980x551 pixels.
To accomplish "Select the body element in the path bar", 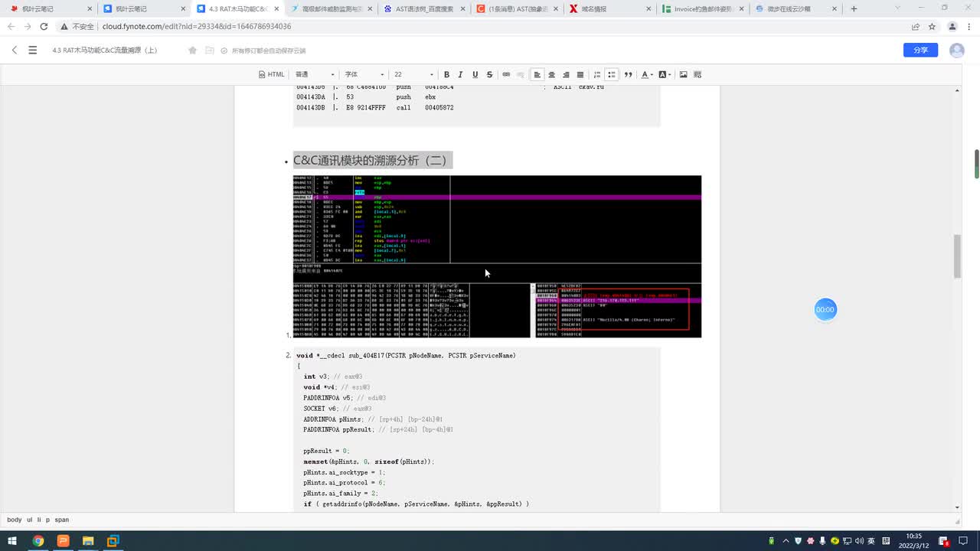I will pos(15,520).
